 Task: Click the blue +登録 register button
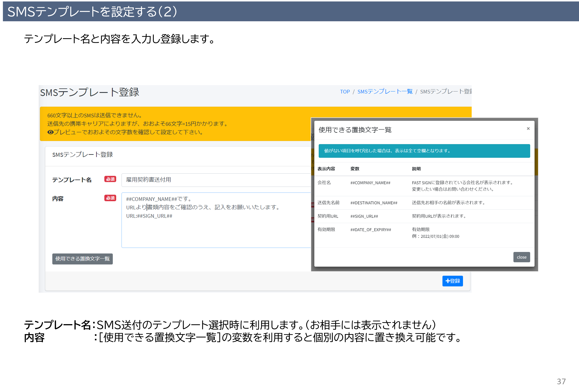click(452, 281)
